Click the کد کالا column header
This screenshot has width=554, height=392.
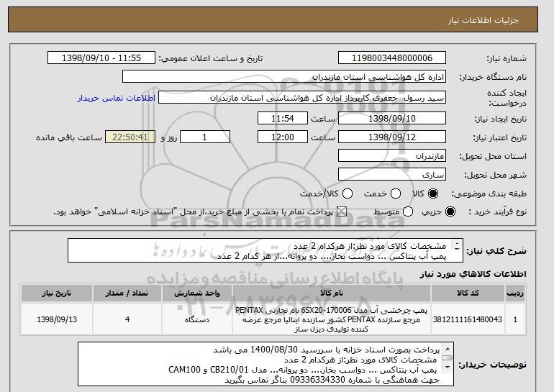point(468,293)
